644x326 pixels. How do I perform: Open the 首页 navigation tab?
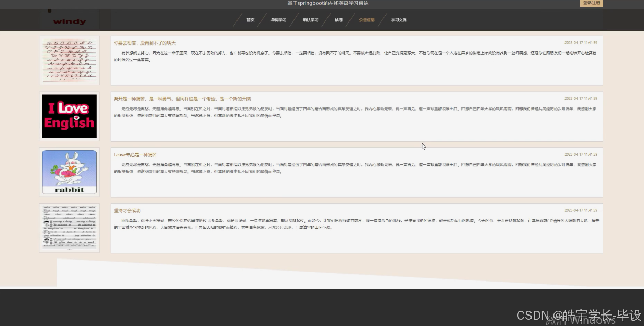click(251, 20)
